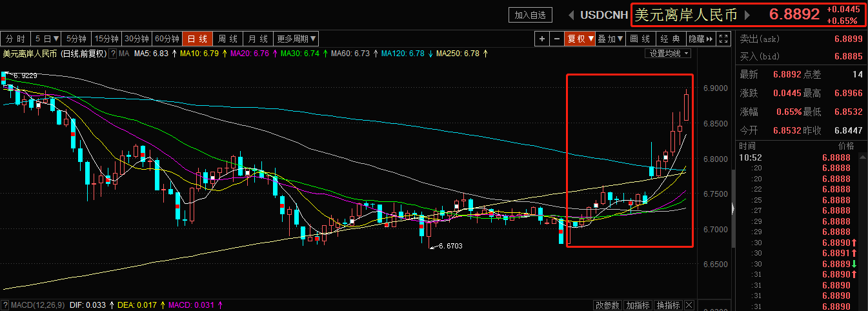Open 设置均线 moving average settings dropdown

[669, 54]
